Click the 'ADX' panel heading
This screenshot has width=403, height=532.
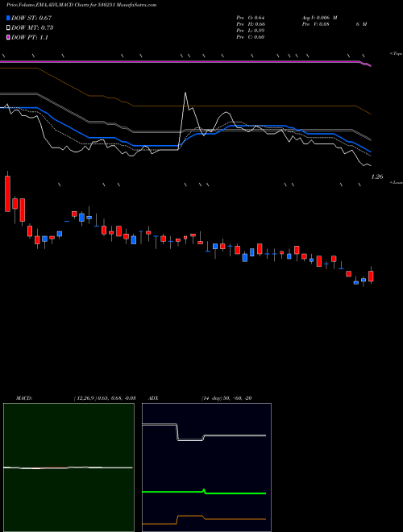point(153,398)
